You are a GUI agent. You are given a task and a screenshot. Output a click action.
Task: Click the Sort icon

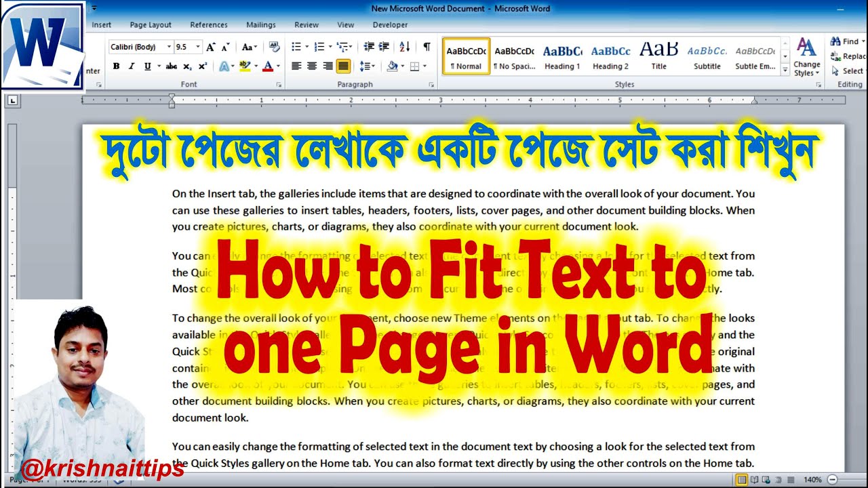[x=405, y=47]
